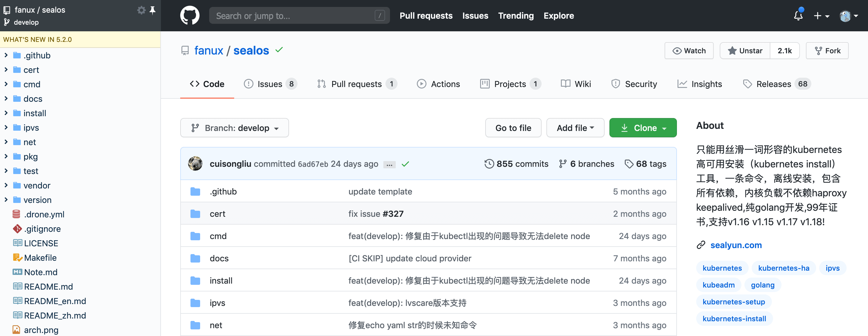Click kubeadm topic tag
Screen dimensions: 868x336
(x=719, y=285)
